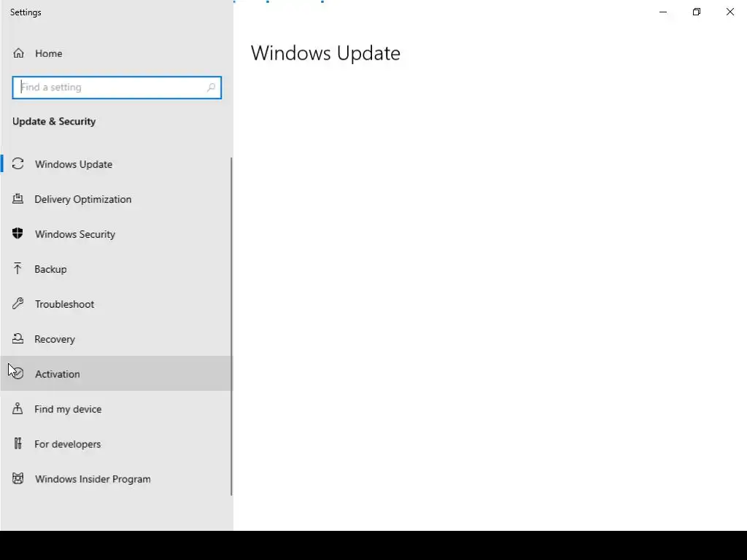Click the Find my device person icon

pos(18,408)
